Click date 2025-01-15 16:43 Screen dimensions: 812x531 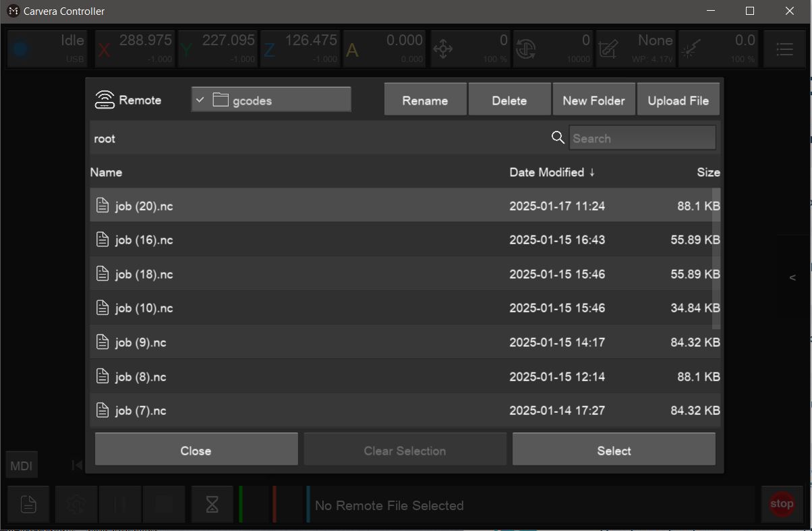557,240
